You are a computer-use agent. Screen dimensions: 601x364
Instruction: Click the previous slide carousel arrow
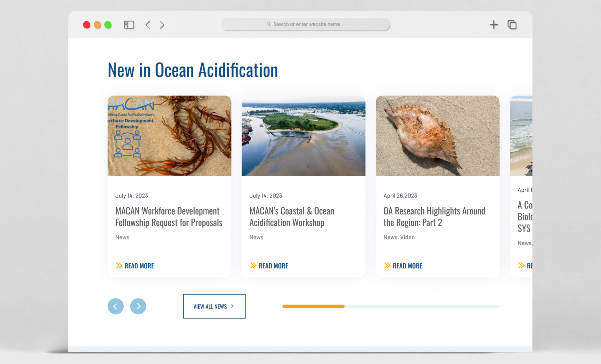click(x=116, y=306)
